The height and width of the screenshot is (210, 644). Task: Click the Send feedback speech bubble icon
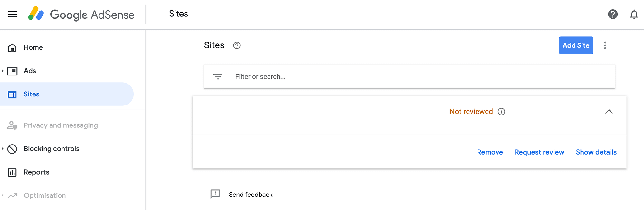tap(214, 194)
